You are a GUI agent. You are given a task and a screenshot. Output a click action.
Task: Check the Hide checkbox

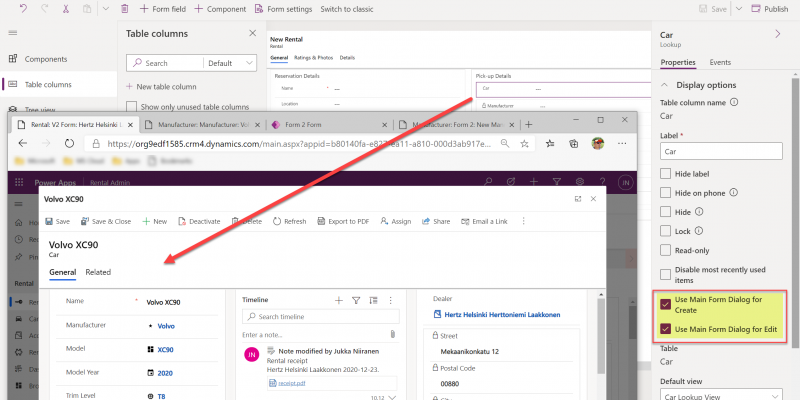(x=665, y=212)
